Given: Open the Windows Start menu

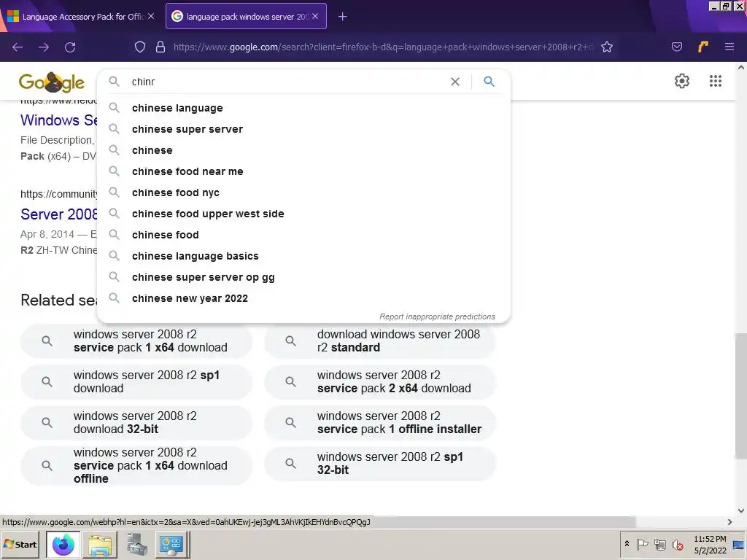Looking at the screenshot, I should [20, 544].
